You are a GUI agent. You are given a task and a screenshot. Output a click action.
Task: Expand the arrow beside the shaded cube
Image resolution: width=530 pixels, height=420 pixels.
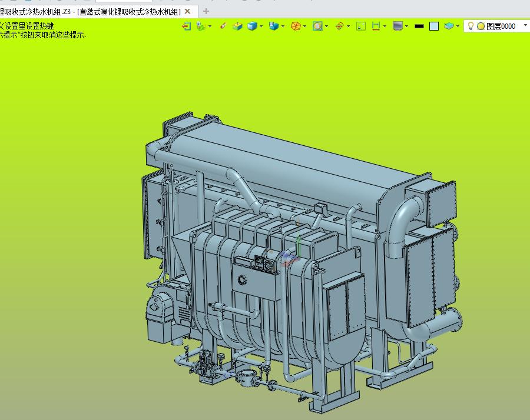pyautogui.click(x=261, y=26)
